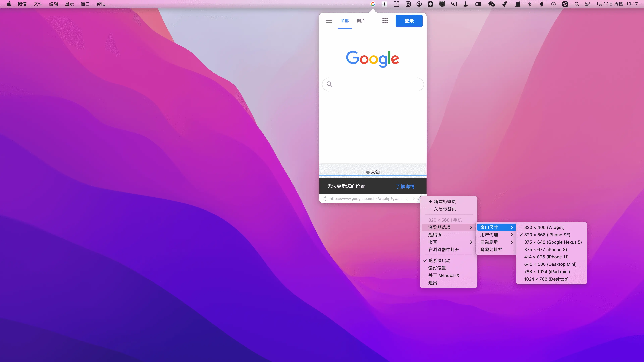Click the black cat menu bar icon
Viewport: 644px width, 362px height.
518,4
